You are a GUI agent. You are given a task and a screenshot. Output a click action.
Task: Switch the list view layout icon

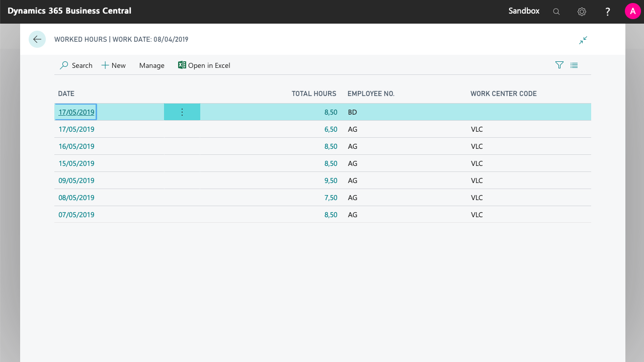click(x=574, y=65)
